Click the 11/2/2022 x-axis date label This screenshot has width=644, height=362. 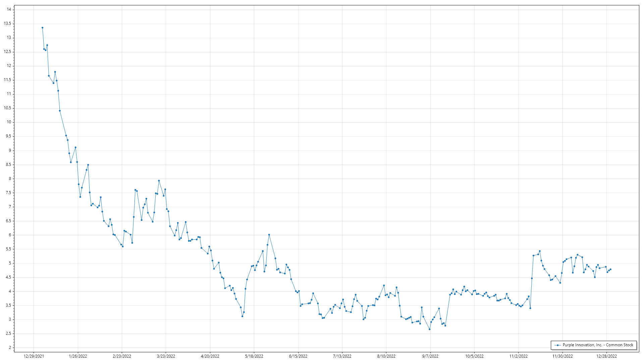pos(518,356)
